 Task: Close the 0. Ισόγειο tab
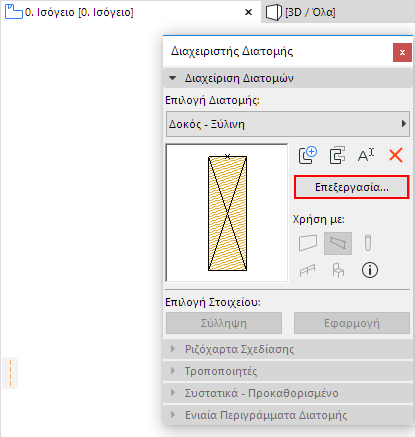pyautogui.click(x=248, y=12)
